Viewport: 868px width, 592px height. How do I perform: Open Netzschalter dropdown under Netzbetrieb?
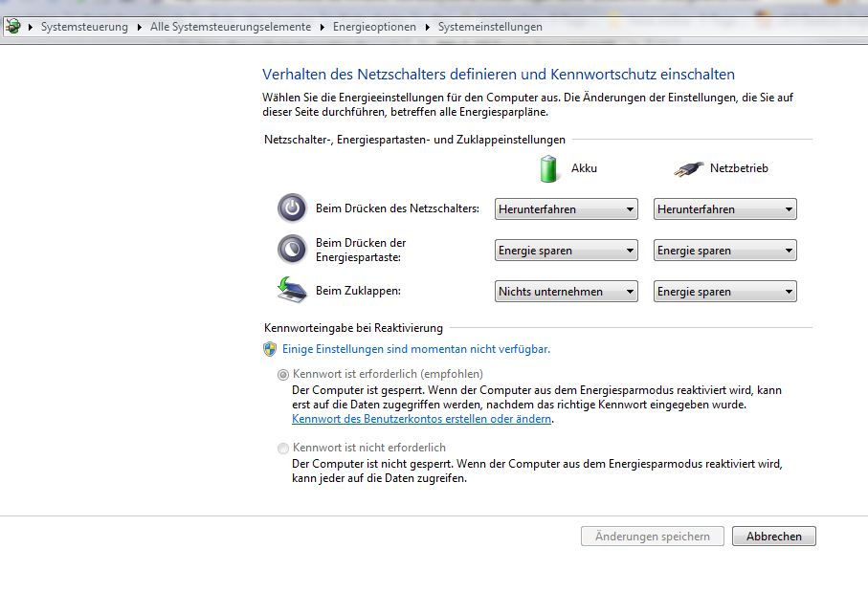[x=724, y=209]
